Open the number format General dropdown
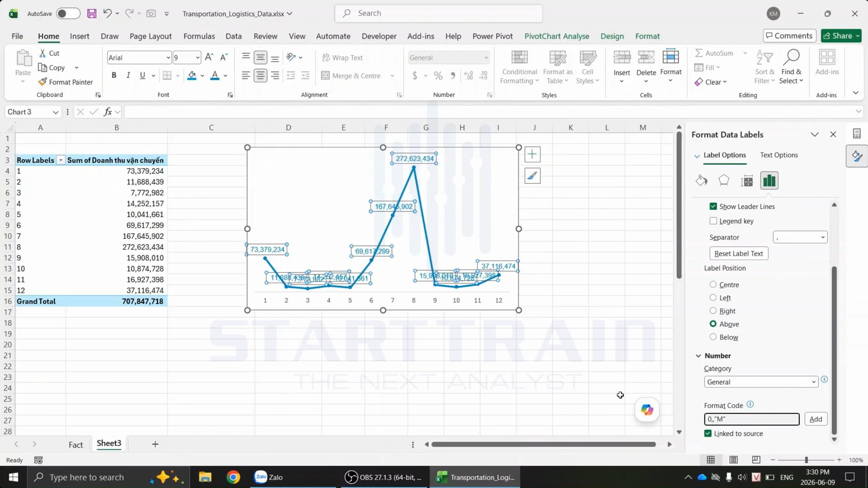The image size is (868, 488). click(486, 57)
